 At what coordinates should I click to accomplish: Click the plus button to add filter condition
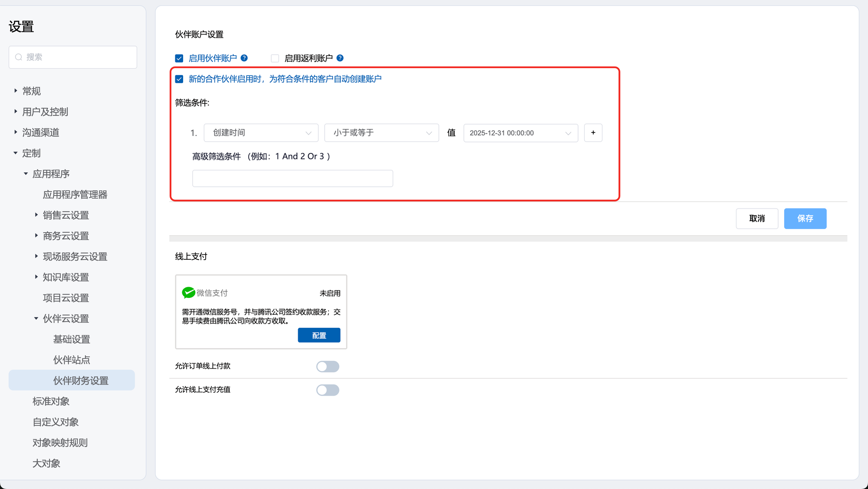pos(593,133)
